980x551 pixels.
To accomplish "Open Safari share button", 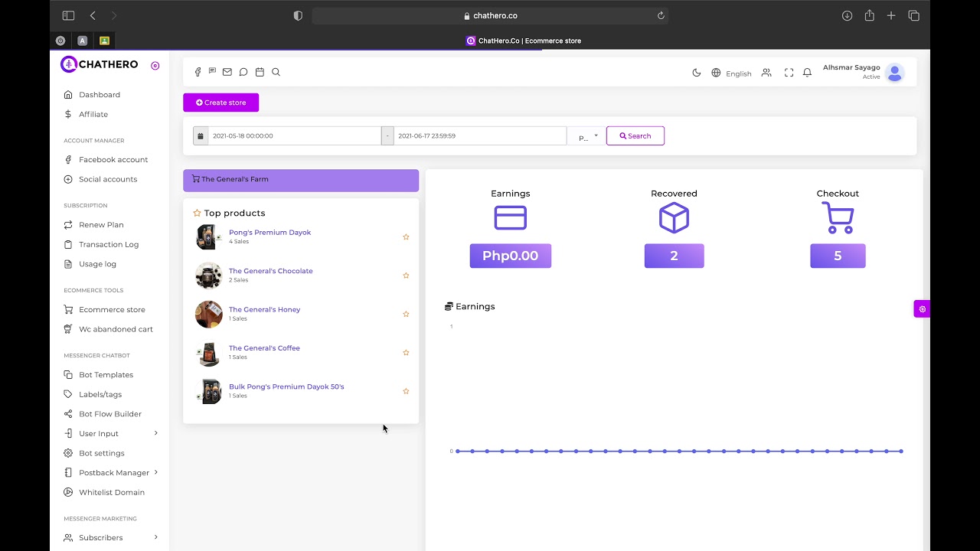I will (x=869, y=15).
